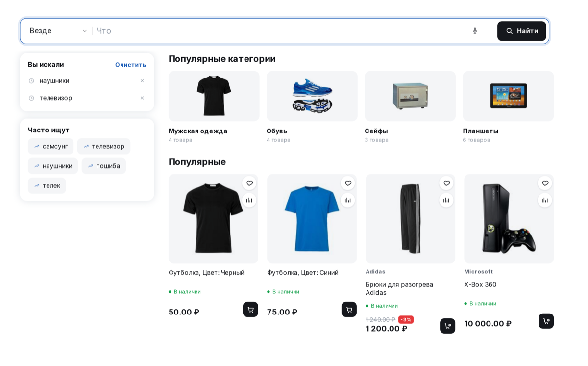
Task: Choose popular query chip «наушники»
Action: [x=53, y=166]
